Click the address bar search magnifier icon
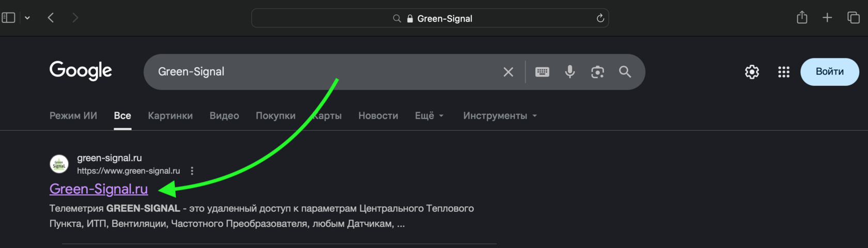The image size is (868, 248). pos(397,19)
